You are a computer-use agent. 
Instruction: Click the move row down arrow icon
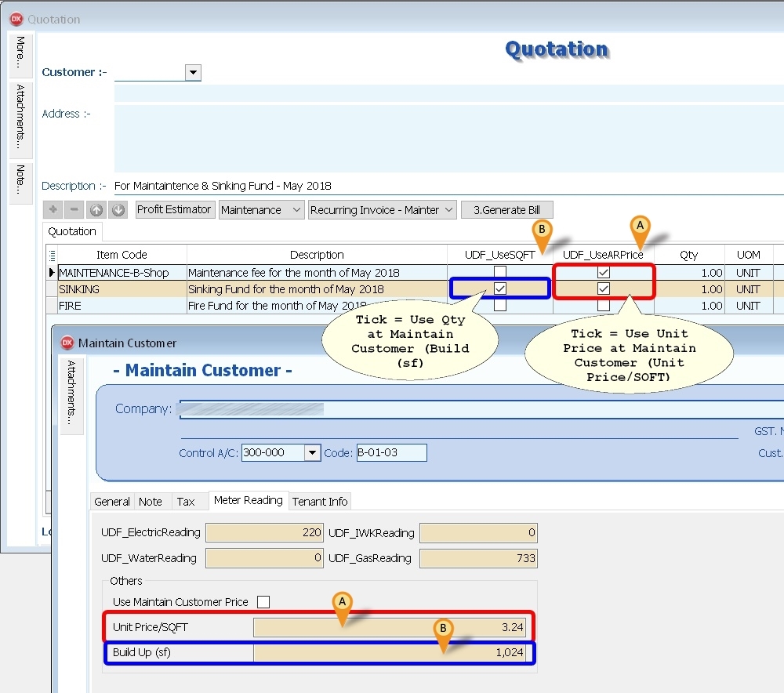pyautogui.click(x=118, y=210)
